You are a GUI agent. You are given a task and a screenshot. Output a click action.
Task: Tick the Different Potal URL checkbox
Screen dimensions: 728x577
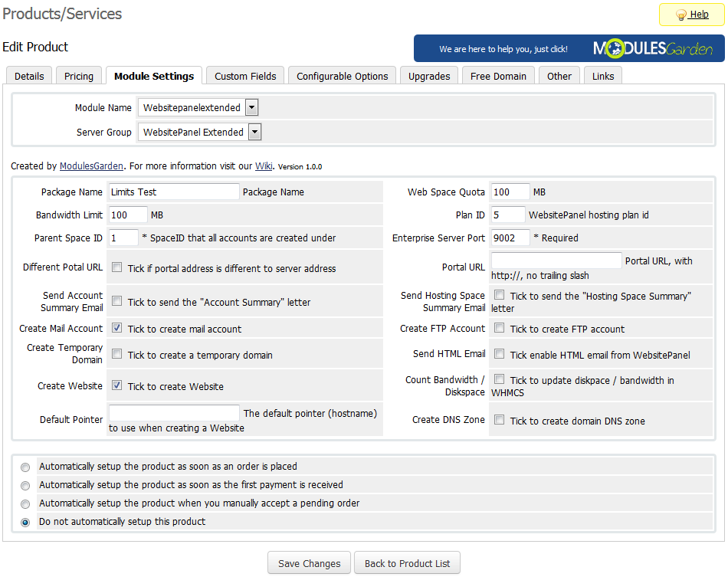(117, 267)
